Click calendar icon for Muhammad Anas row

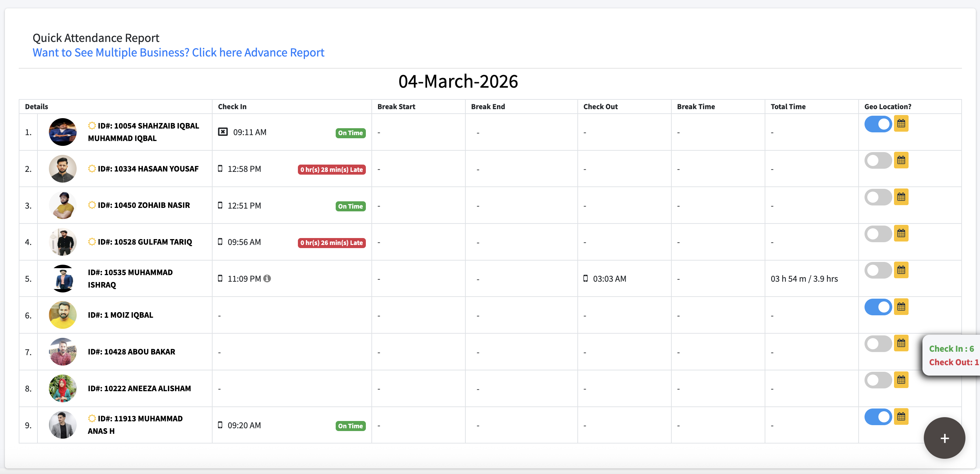pos(901,417)
